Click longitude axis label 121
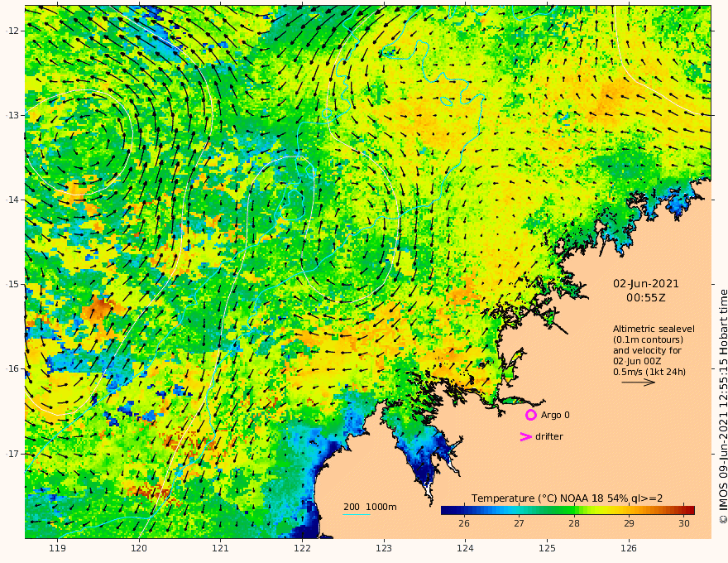Screen dimensions: 728x563 coord(221,548)
